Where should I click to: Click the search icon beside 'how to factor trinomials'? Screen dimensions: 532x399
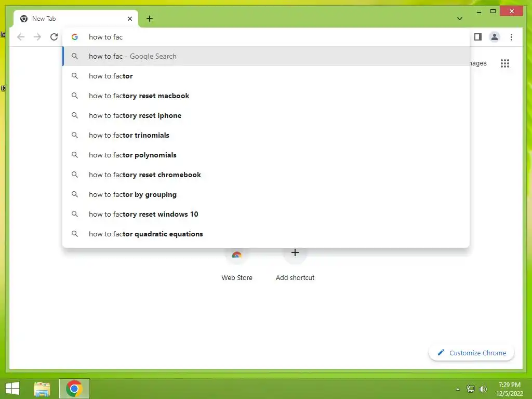point(75,135)
